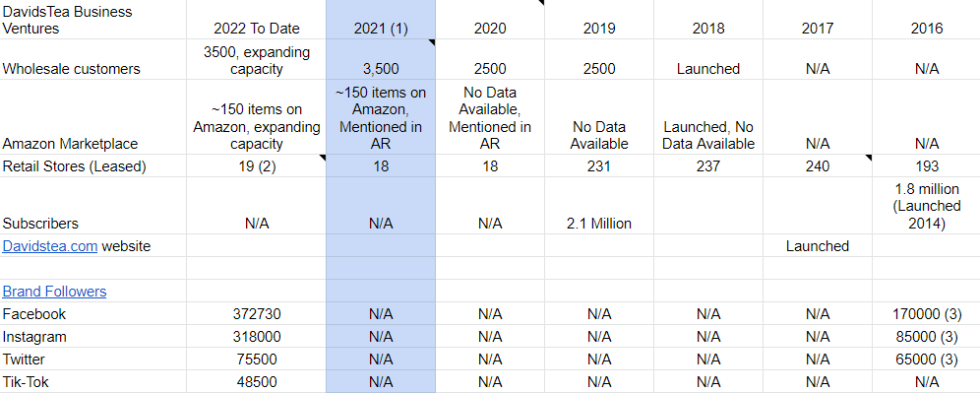
Task: Select the '318000' Instagram followers cell
Action: [x=256, y=336]
